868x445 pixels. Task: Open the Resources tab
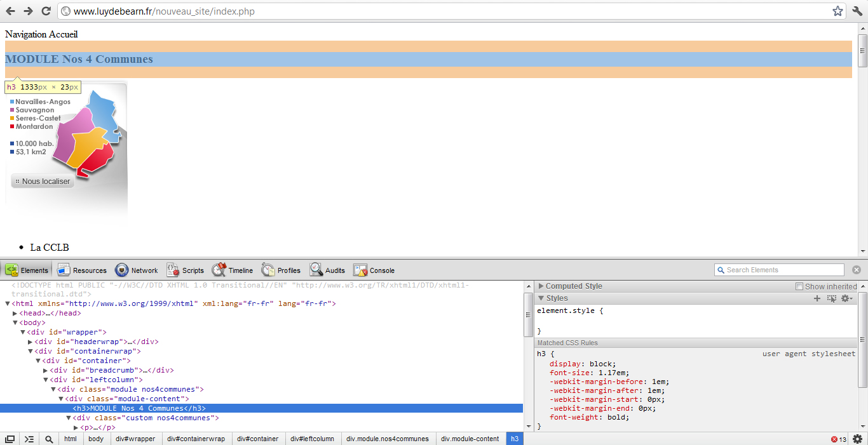(82, 270)
